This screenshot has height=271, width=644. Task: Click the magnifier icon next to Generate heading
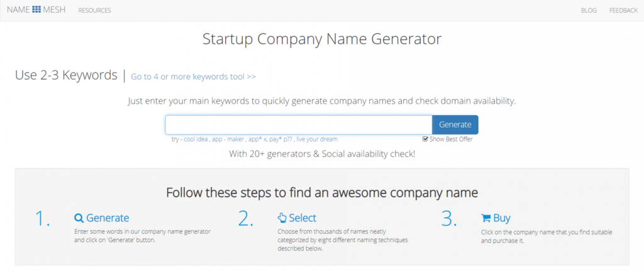(x=79, y=218)
